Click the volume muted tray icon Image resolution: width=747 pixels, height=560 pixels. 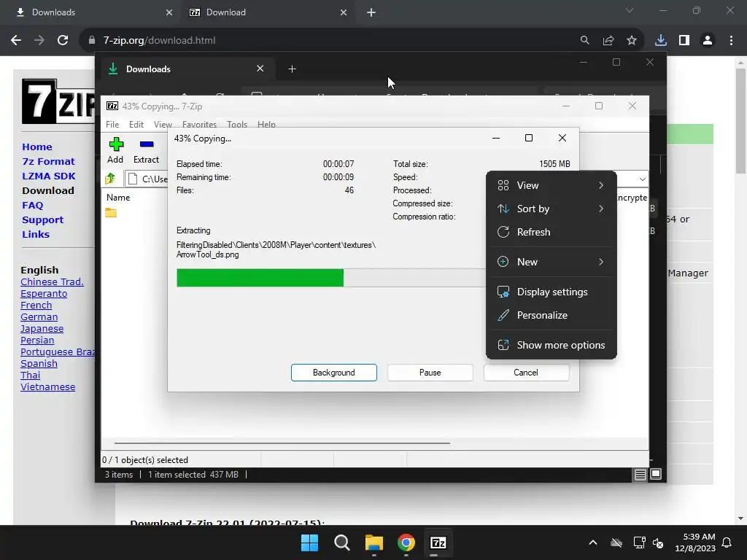(x=658, y=542)
